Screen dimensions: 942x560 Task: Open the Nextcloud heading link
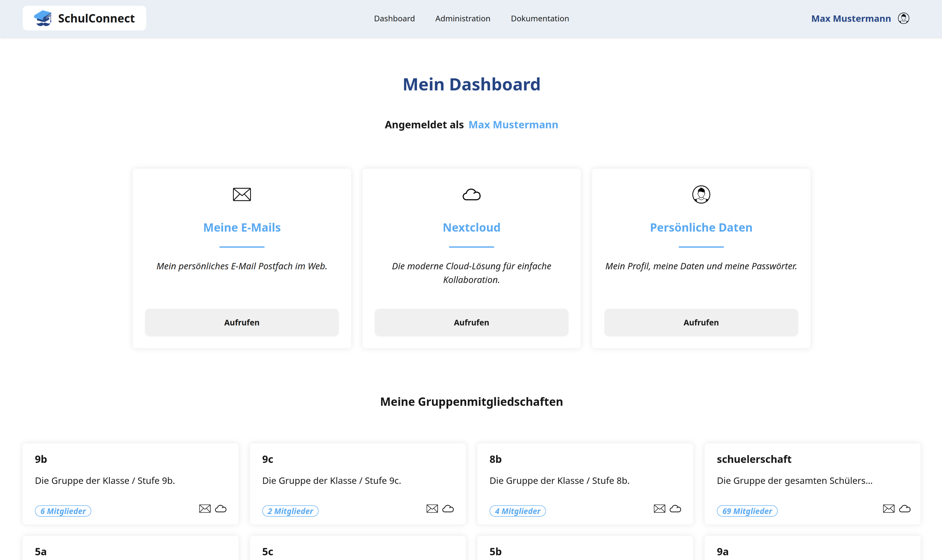(x=472, y=228)
